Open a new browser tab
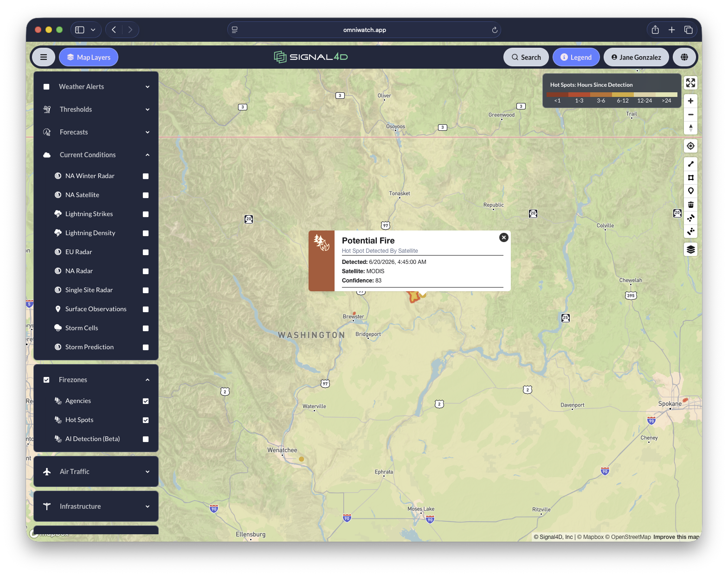The image size is (728, 576). pos(671,30)
